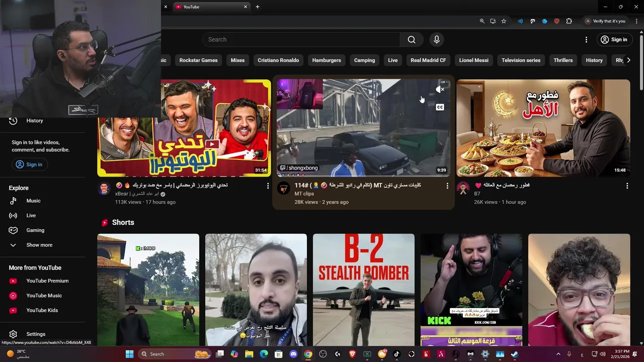Open options for xBear video
Screen dimensions: 644x362
(268, 186)
